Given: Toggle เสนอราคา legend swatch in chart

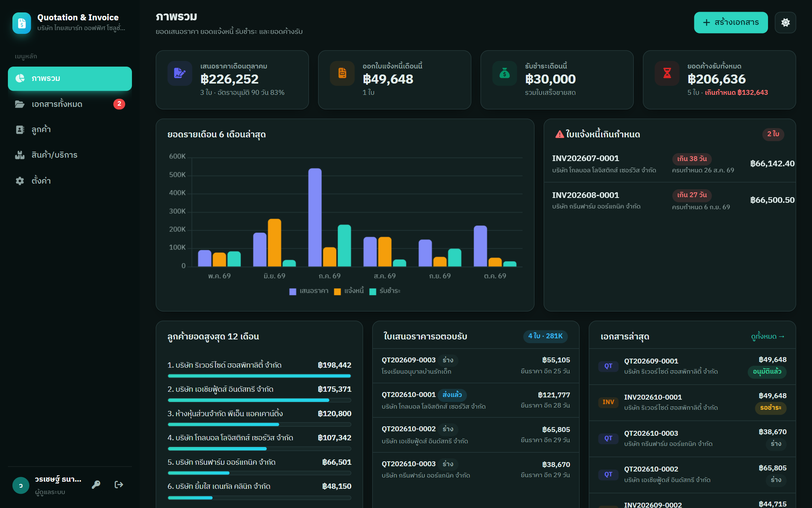Looking at the screenshot, I should click(293, 291).
